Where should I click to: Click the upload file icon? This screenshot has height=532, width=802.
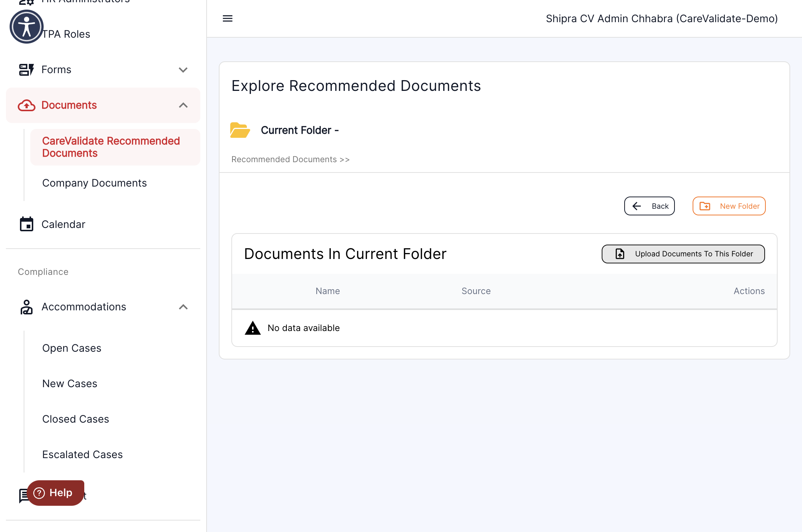coord(620,254)
